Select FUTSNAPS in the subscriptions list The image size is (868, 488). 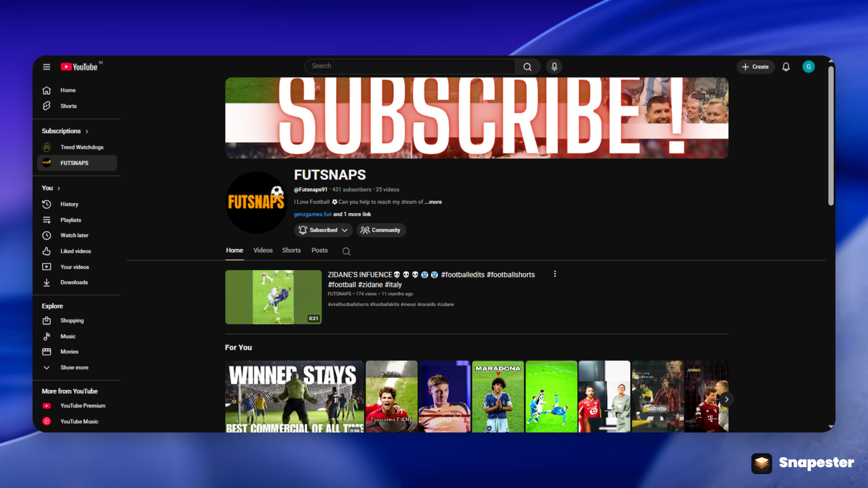pos(77,163)
